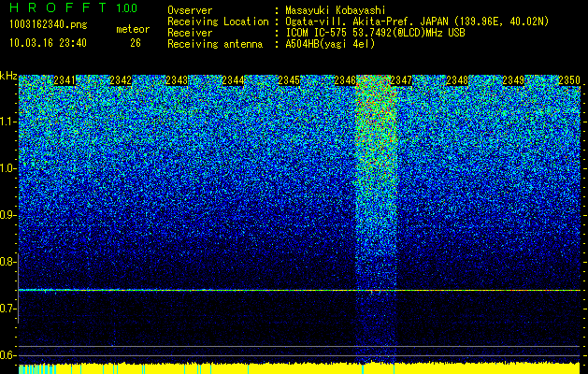Click the 1.1 frequency axis label
Screen dimensions: 588x374
[x=7, y=122]
